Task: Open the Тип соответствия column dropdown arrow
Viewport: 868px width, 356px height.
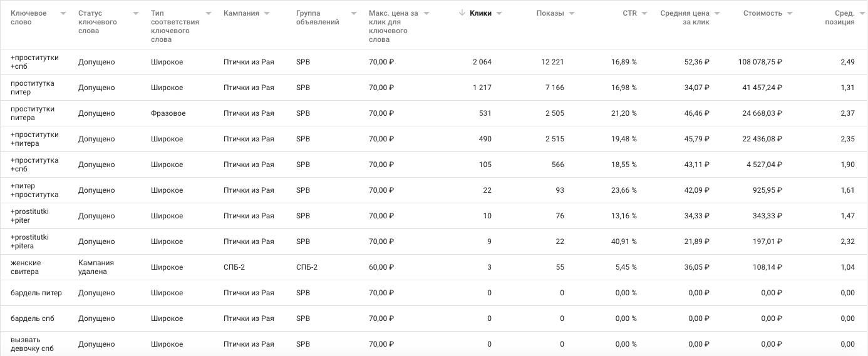Action: coord(209,13)
